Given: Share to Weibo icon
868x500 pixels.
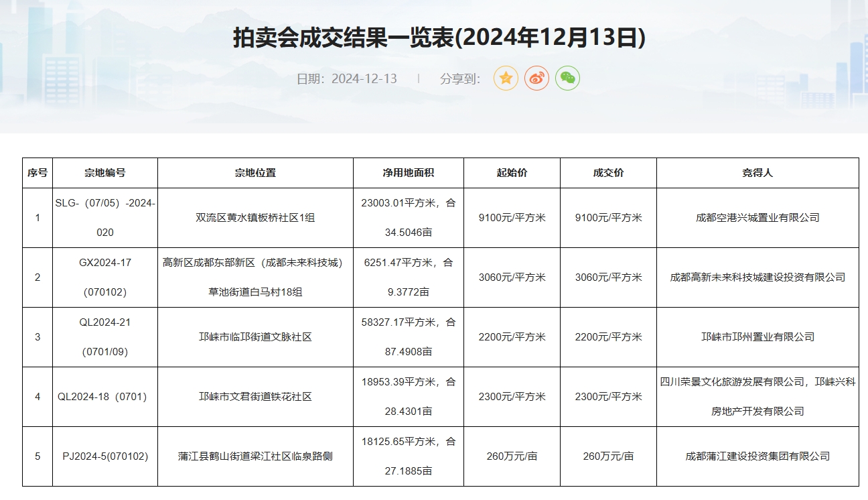Looking at the screenshot, I should click(x=536, y=78).
